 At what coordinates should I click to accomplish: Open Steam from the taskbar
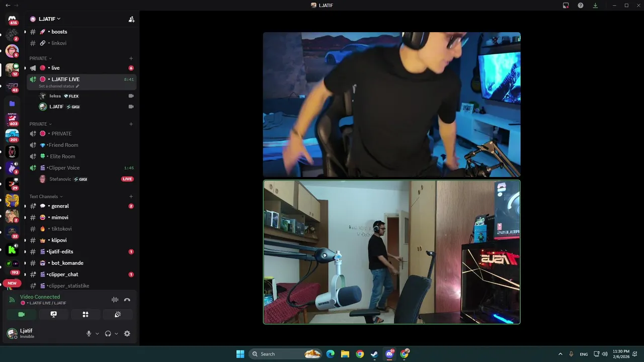click(x=374, y=354)
